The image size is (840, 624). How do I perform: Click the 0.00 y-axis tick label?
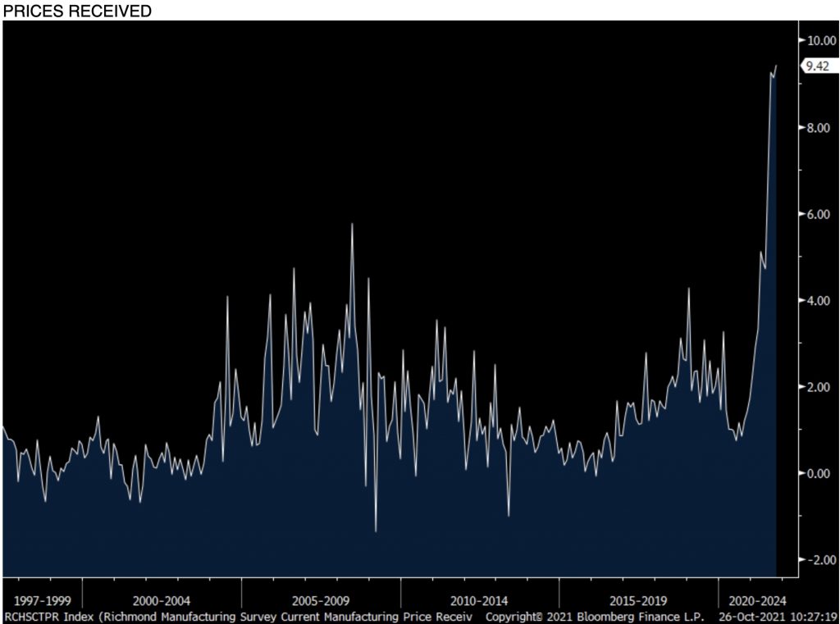(817, 473)
